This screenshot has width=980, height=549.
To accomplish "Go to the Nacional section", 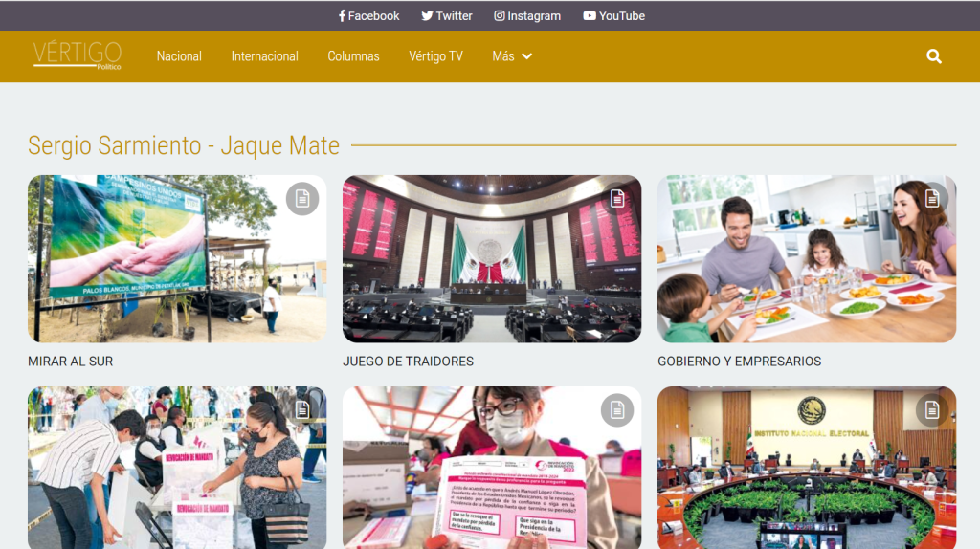I will pyautogui.click(x=179, y=56).
